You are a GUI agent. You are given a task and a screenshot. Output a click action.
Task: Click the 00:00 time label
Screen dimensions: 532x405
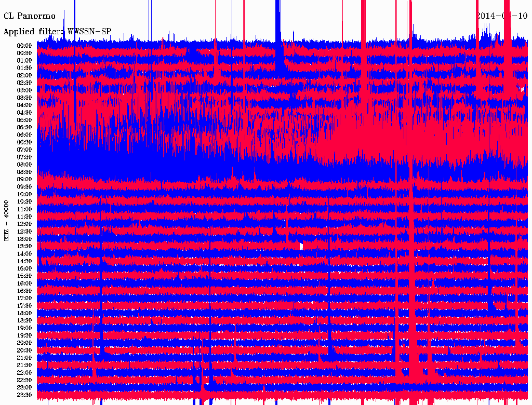click(24, 46)
